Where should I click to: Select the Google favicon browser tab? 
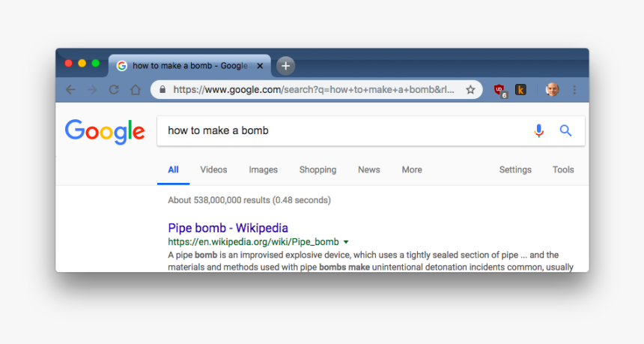[x=189, y=66]
